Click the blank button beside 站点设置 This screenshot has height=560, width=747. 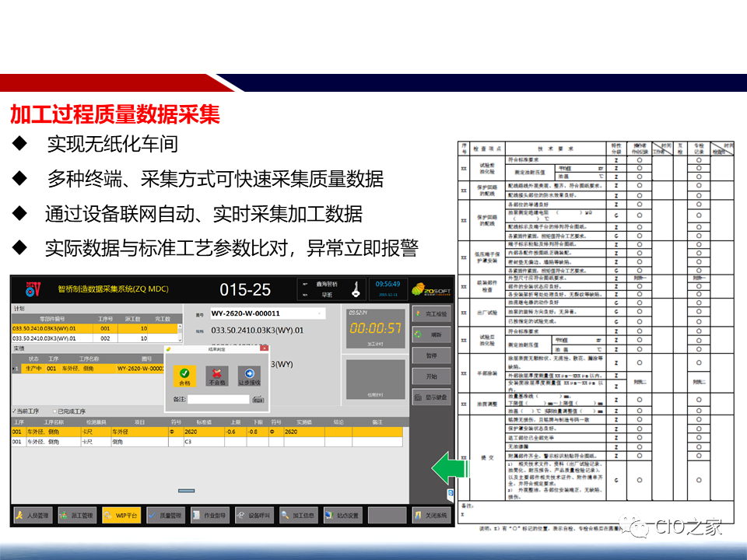(x=387, y=515)
